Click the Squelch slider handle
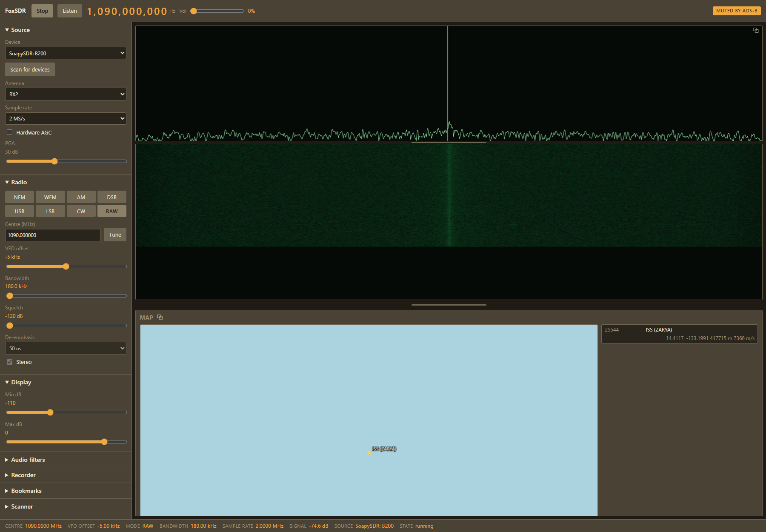The width and height of the screenshot is (766, 532). (x=10, y=326)
